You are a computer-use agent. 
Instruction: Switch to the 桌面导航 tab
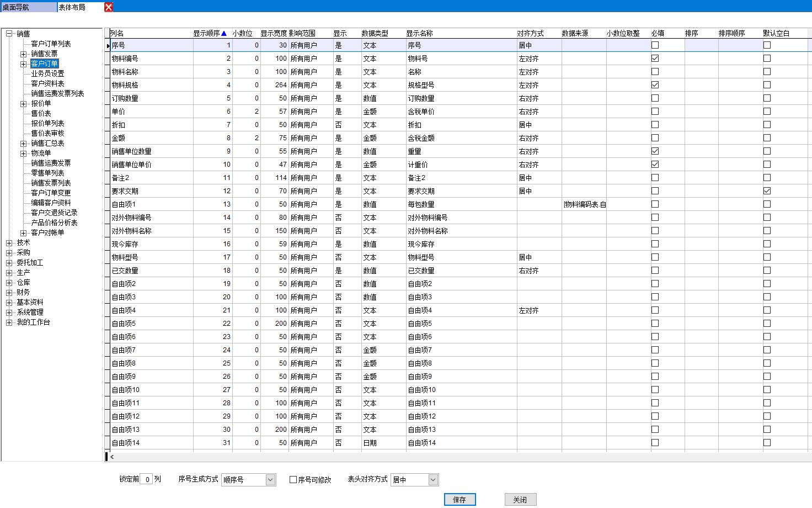click(28, 7)
